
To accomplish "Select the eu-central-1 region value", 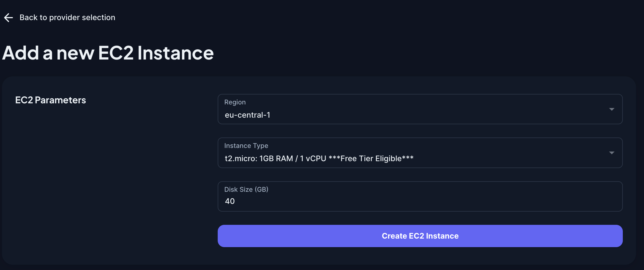I will coord(247,115).
